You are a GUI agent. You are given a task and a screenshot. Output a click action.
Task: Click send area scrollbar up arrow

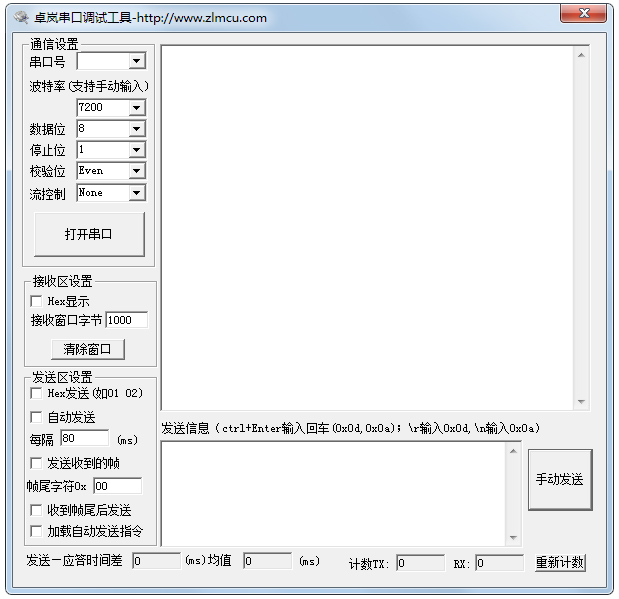513,451
